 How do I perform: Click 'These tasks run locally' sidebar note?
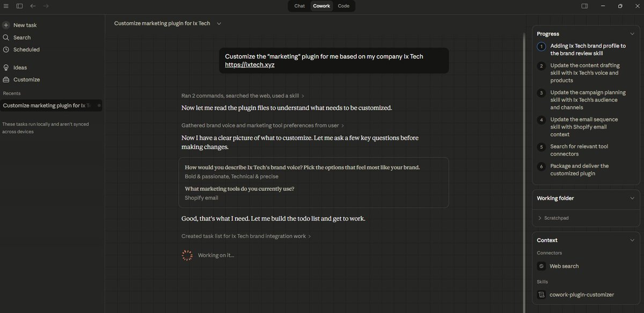coord(46,128)
